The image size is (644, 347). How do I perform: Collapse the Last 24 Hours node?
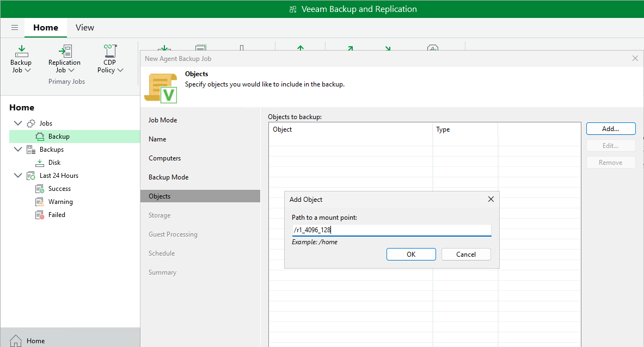17,176
